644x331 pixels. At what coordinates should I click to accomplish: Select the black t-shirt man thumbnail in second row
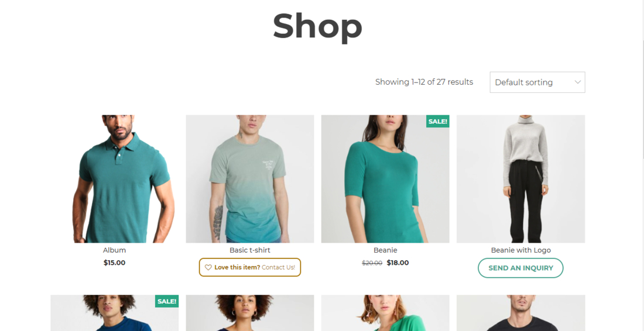(x=521, y=313)
